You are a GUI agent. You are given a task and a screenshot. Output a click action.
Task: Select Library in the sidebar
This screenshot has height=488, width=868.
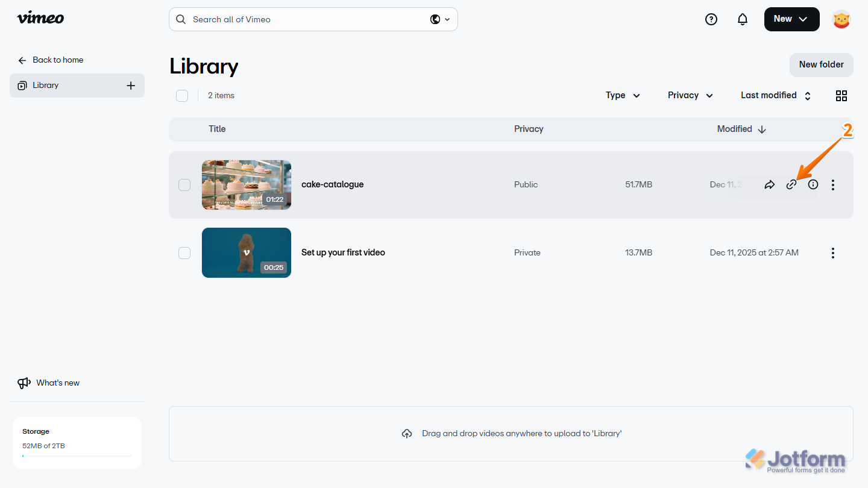pyautogui.click(x=45, y=85)
